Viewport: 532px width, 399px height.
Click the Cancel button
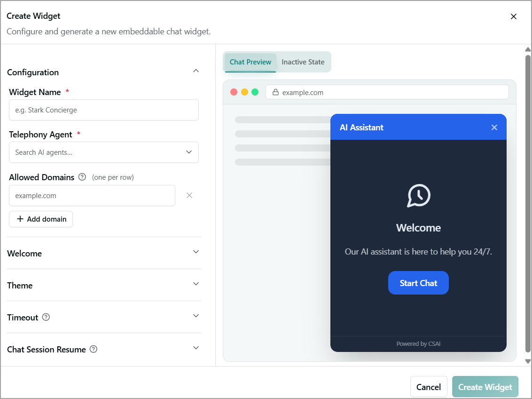click(429, 387)
